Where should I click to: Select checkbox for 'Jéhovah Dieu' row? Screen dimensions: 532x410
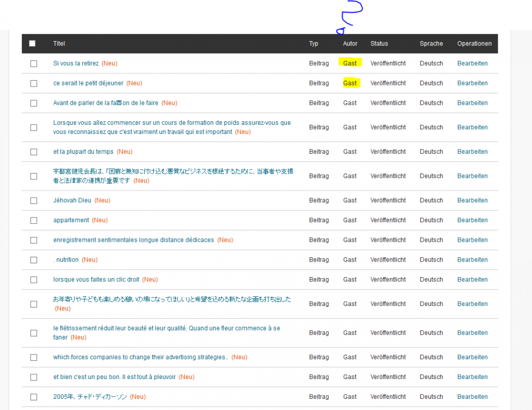(34, 201)
